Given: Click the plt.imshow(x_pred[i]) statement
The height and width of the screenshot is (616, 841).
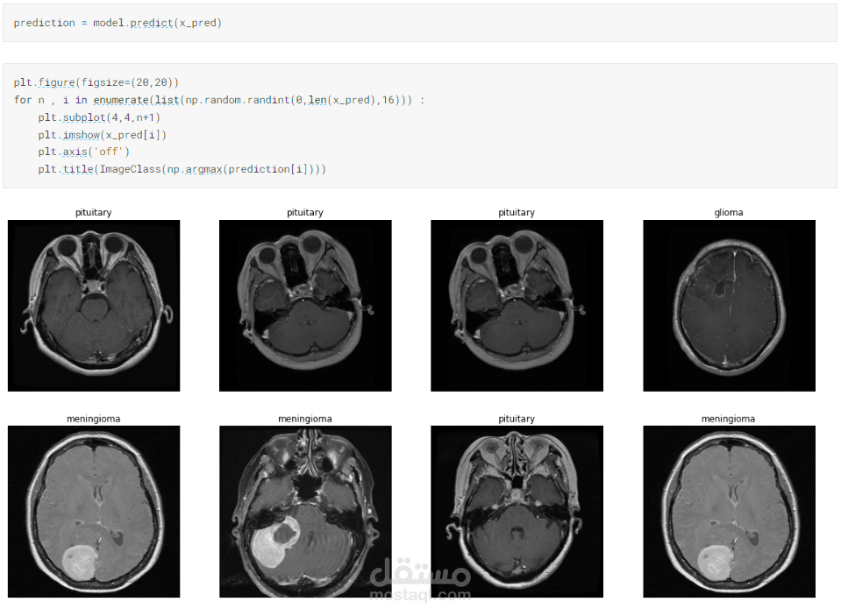Looking at the screenshot, I should pyautogui.click(x=103, y=134).
